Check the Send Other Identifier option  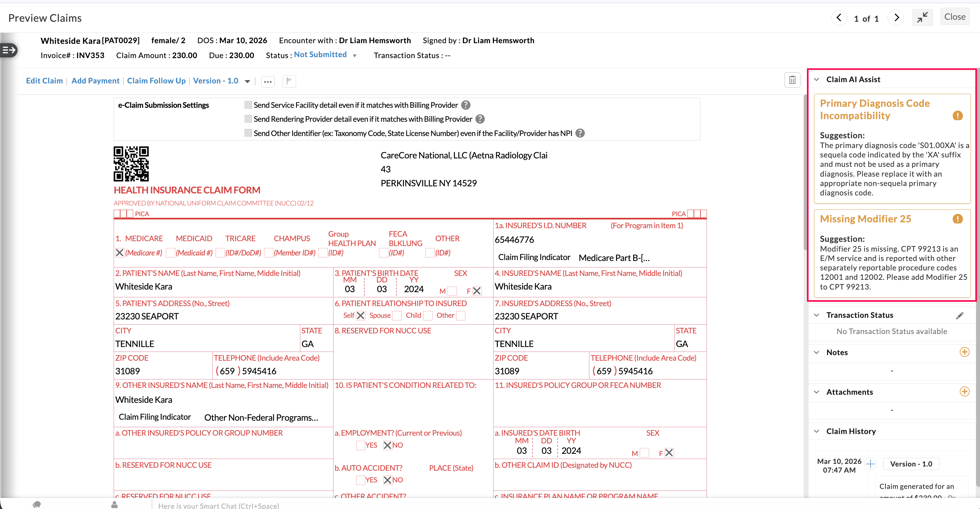[x=248, y=133]
